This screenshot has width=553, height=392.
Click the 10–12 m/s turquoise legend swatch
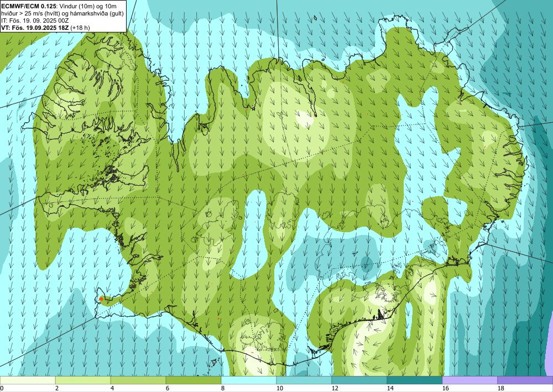304,380
